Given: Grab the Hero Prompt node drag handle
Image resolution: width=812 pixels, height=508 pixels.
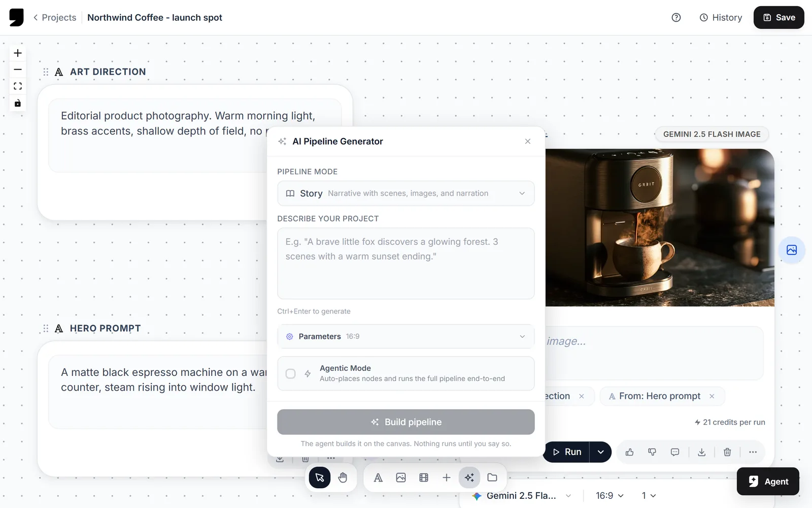Looking at the screenshot, I should point(46,329).
